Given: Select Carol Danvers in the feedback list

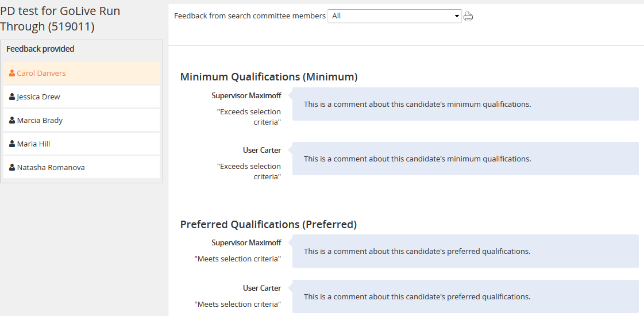Looking at the screenshot, I should [82, 73].
